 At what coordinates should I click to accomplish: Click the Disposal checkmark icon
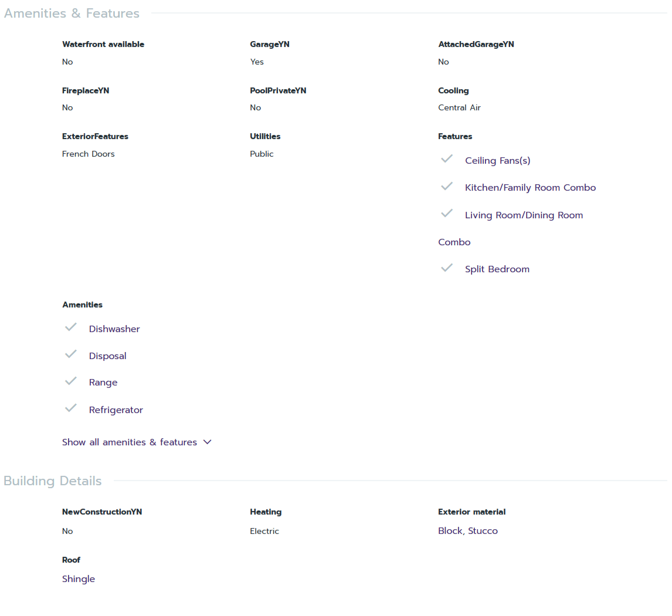point(71,354)
